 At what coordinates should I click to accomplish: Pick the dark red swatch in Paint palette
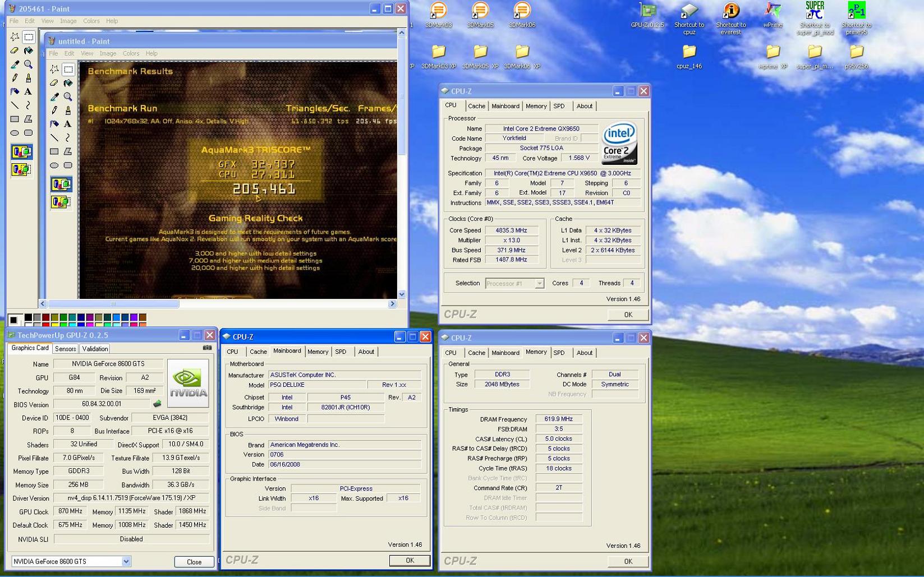click(x=46, y=317)
